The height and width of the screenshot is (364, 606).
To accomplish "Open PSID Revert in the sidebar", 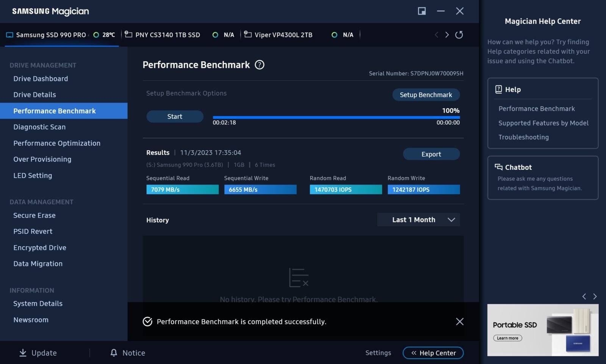I will click(x=64, y=231).
